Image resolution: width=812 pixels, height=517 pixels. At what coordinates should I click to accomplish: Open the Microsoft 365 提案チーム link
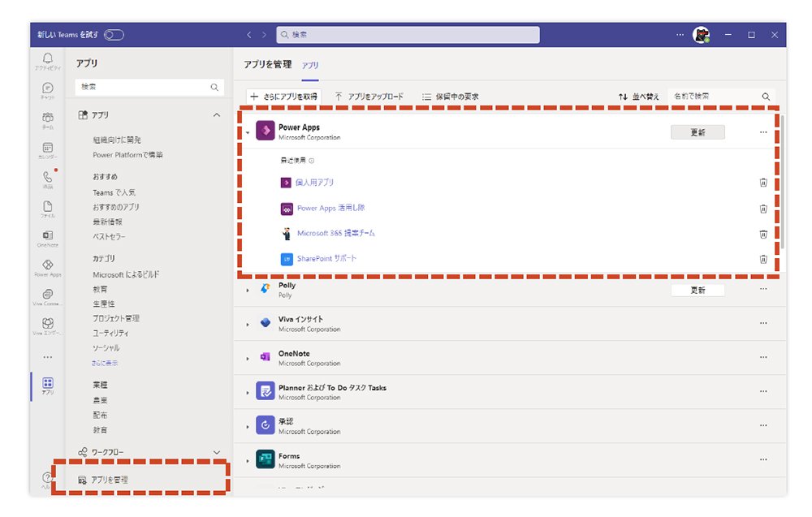pyautogui.click(x=336, y=233)
